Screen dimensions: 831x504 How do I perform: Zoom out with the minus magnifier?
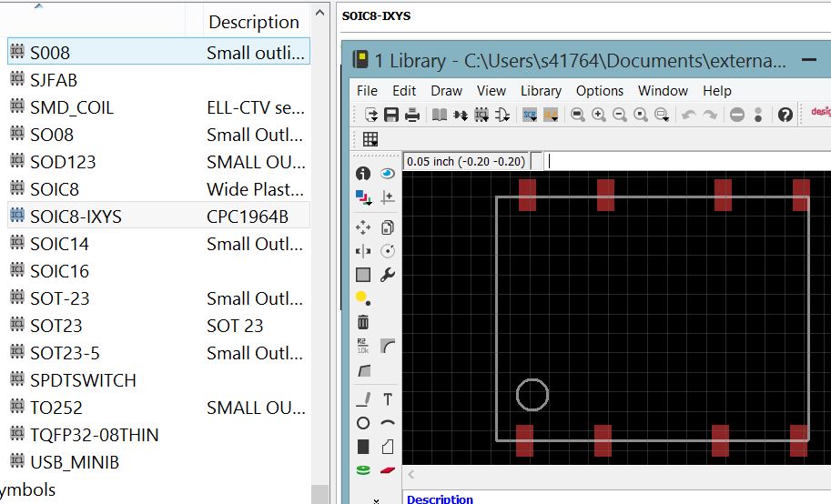(619, 115)
